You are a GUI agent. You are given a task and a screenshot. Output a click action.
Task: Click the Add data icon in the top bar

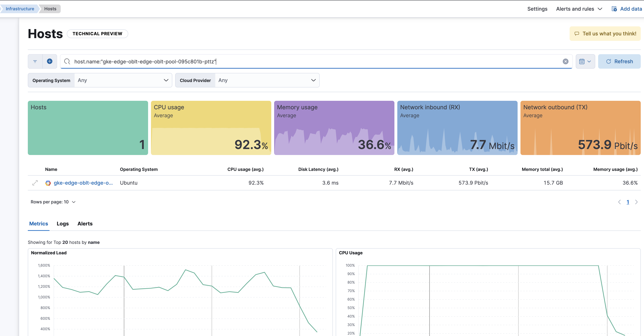coord(615,8)
